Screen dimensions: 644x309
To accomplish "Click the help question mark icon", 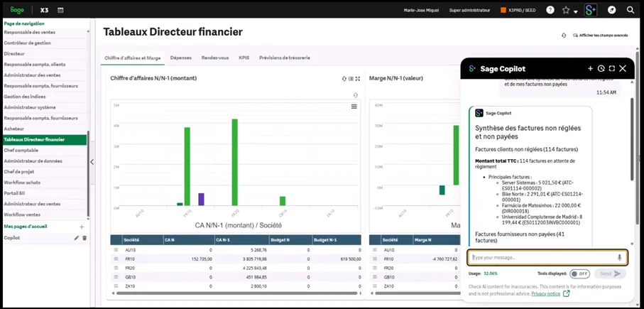I will point(550,10).
